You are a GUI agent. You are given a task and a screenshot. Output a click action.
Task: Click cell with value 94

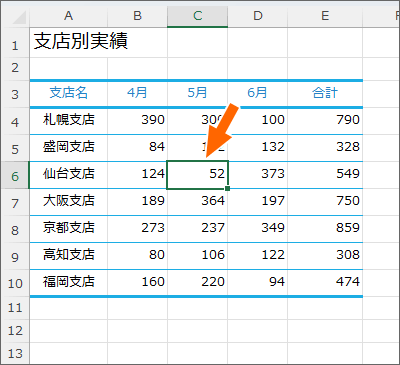(258, 282)
